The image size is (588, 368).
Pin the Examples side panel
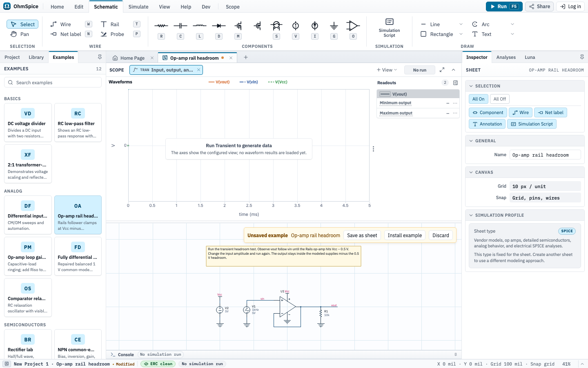click(100, 57)
